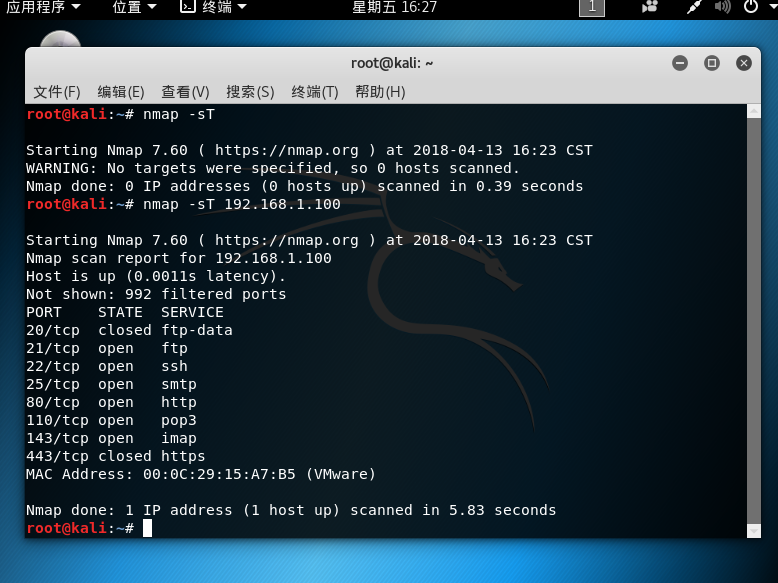Open the 帮助(H) menu
This screenshot has height=583, width=778.
(x=380, y=92)
